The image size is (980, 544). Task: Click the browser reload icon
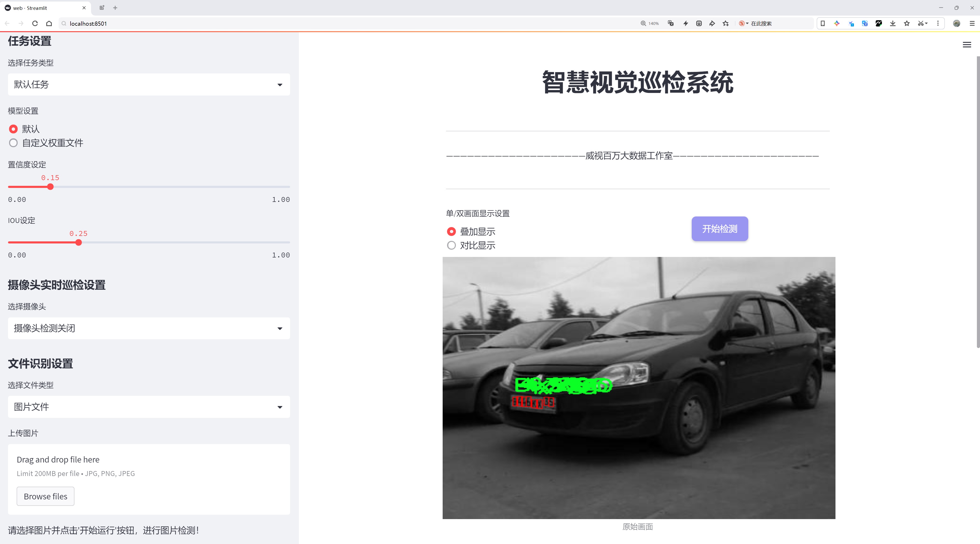[x=35, y=24]
